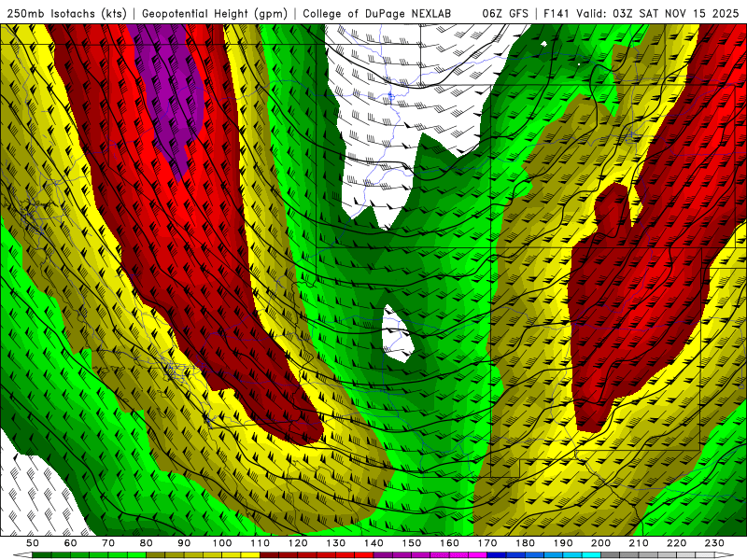
Task: Click the colorbar value label 190
Action: coord(563,543)
